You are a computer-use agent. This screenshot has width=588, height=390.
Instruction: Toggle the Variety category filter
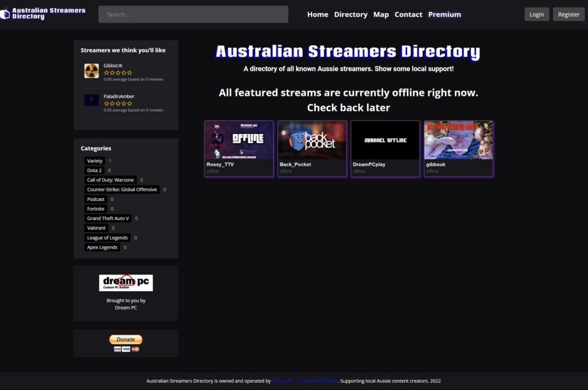(94, 161)
